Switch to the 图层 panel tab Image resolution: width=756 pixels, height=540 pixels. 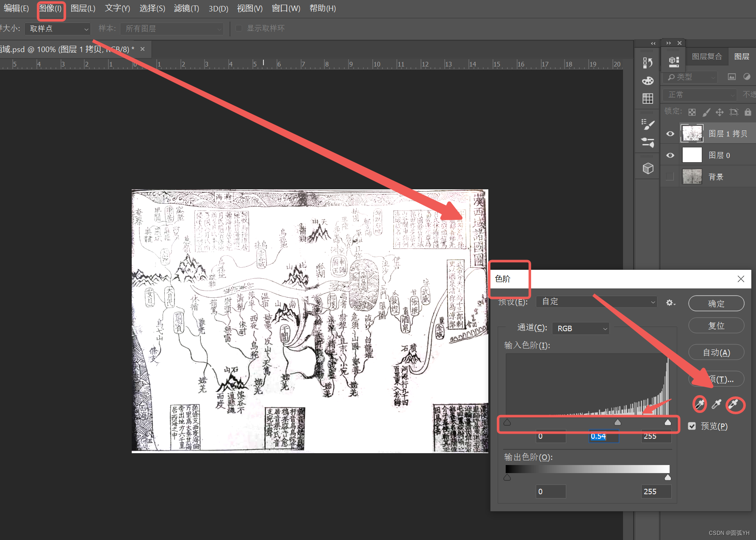click(x=742, y=57)
